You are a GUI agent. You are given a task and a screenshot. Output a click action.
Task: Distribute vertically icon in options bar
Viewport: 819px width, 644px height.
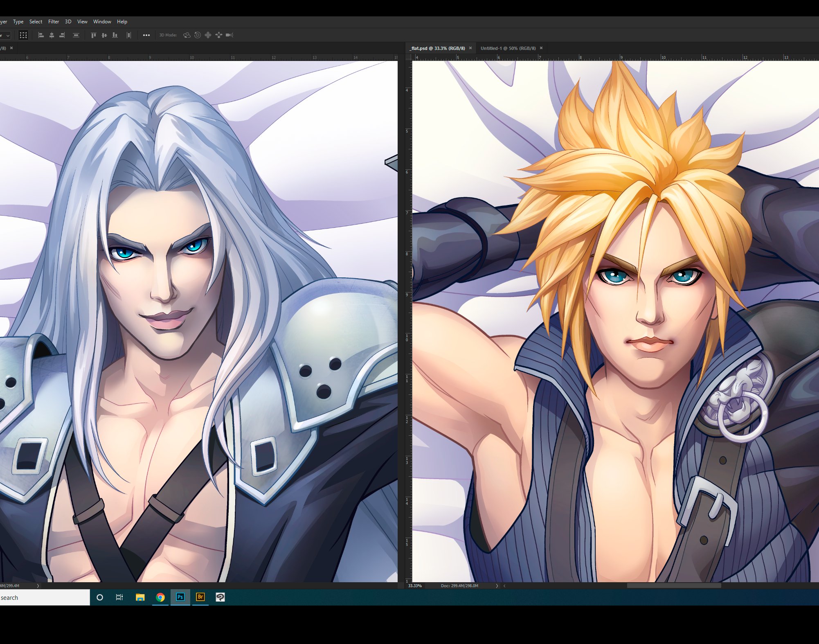click(x=76, y=35)
